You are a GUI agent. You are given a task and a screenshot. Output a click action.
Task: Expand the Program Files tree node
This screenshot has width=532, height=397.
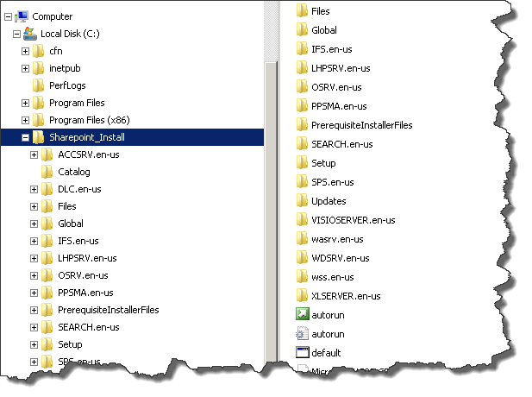point(26,103)
